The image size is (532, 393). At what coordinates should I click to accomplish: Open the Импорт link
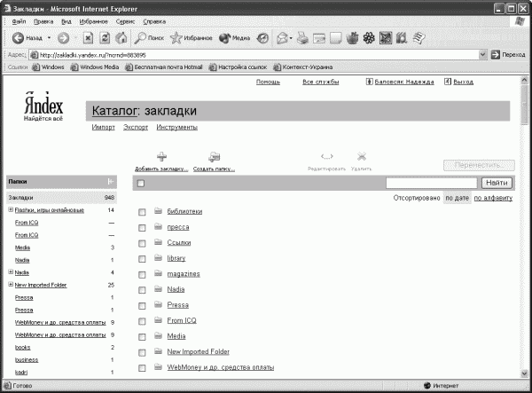103,127
